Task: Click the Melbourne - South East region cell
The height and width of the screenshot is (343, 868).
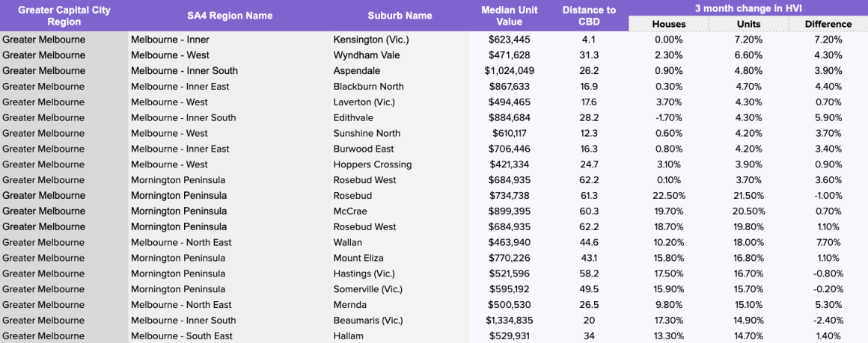Action: 181,336
